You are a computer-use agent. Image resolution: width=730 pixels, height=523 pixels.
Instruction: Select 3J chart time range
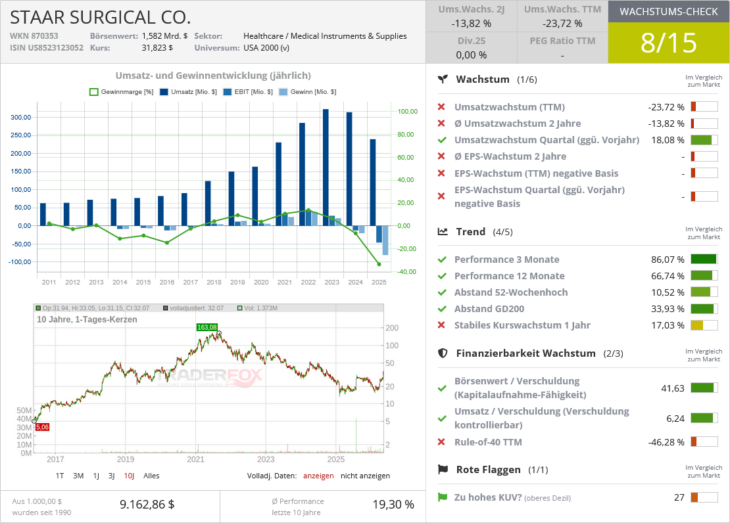pyautogui.click(x=112, y=475)
